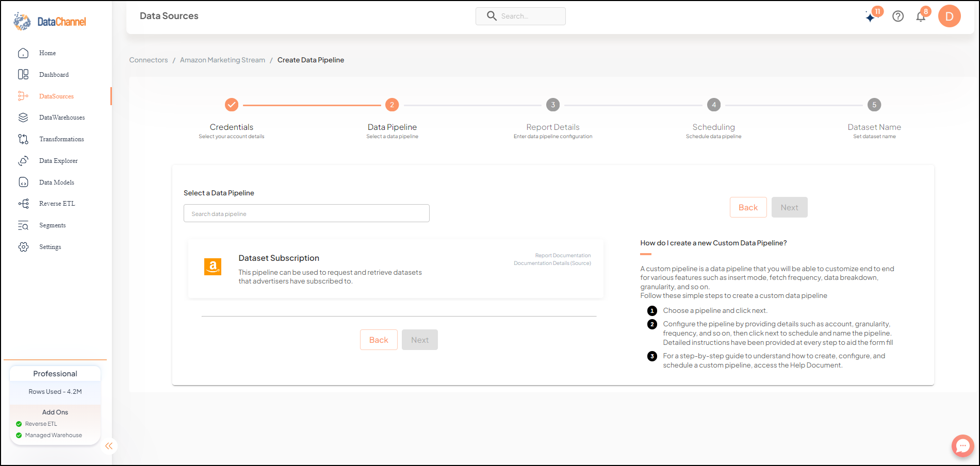Open the Dashboard sidebar icon
This screenshot has width=980, height=466.
pyautogui.click(x=23, y=75)
